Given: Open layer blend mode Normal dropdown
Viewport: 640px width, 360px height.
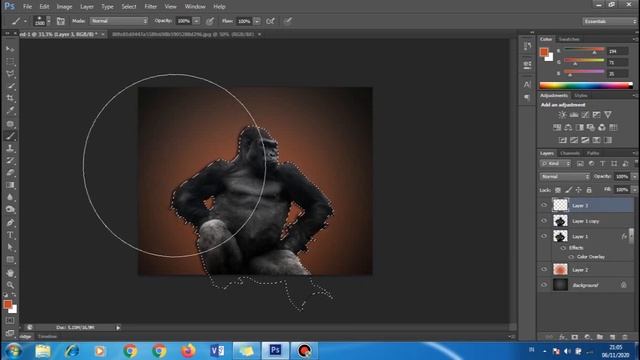Looking at the screenshot, I should click(x=565, y=177).
